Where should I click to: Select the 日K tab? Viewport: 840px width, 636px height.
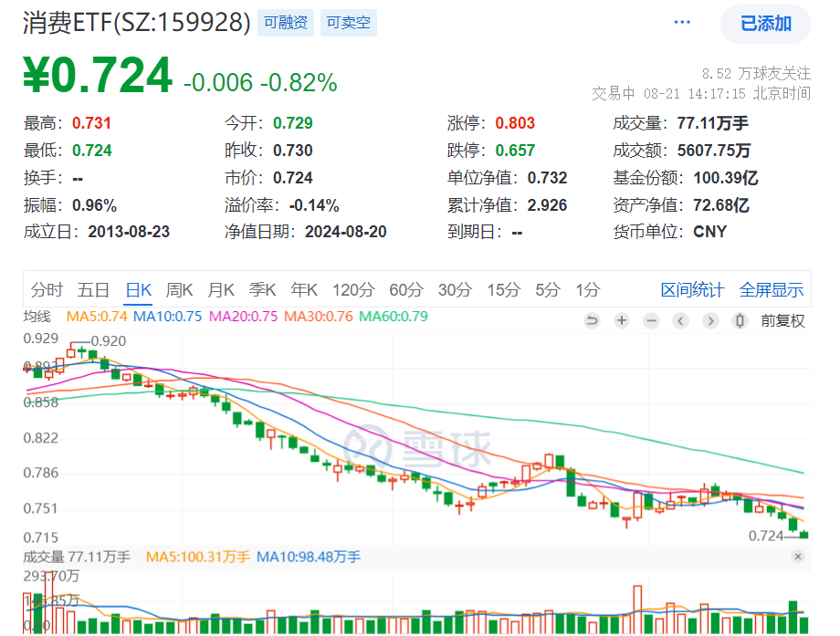click(138, 289)
